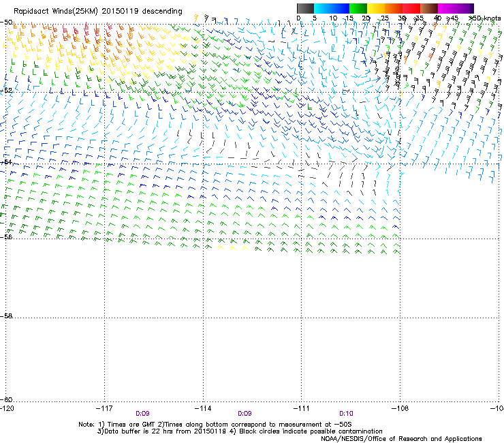
Task: Click the '-58' latitude axis label
Action: (6, 316)
